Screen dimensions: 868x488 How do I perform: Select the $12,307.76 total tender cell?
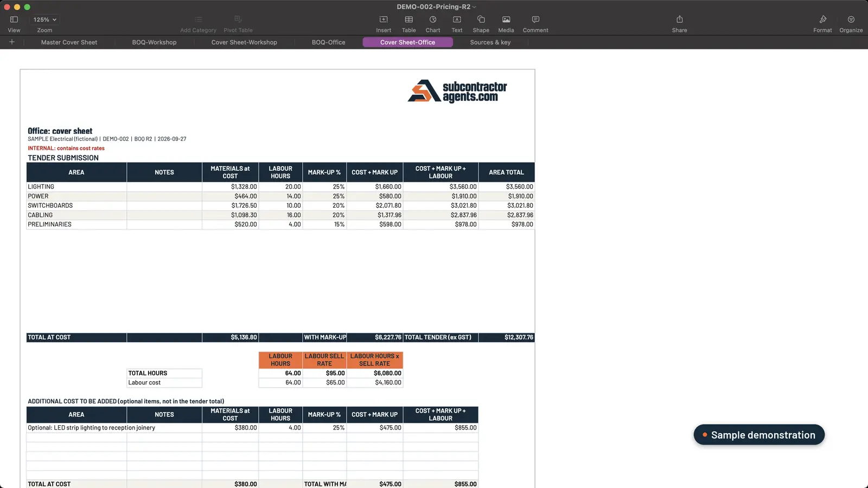point(507,337)
